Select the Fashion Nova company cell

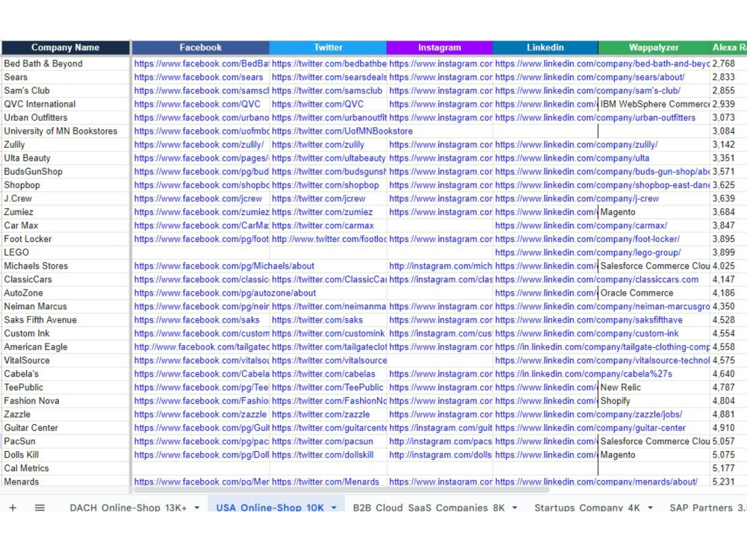tap(65, 401)
